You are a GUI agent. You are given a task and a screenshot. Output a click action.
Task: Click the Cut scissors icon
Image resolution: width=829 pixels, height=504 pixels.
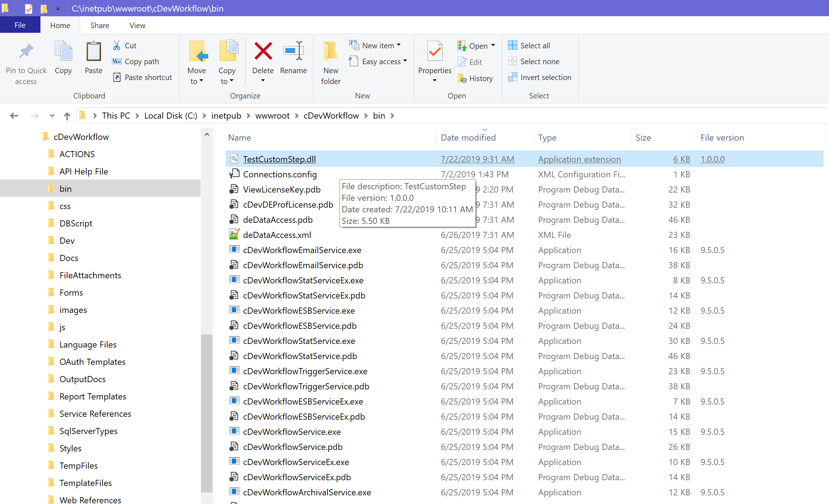117,45
